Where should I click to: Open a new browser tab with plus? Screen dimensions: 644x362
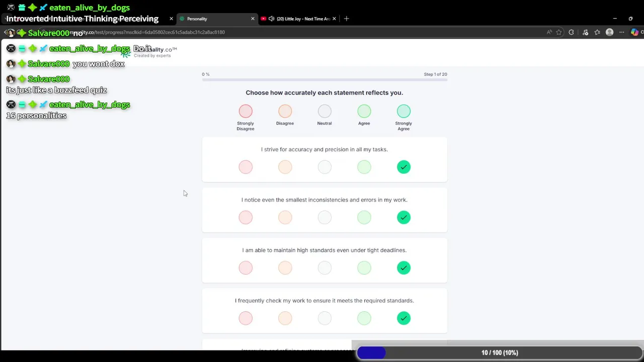click(346, 19)
